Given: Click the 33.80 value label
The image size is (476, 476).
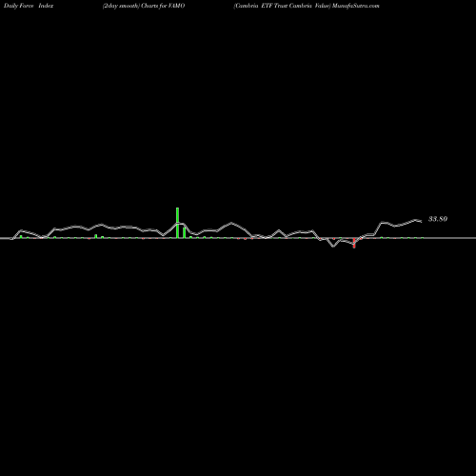Looking at the screenshot, I should pos(438,219).
